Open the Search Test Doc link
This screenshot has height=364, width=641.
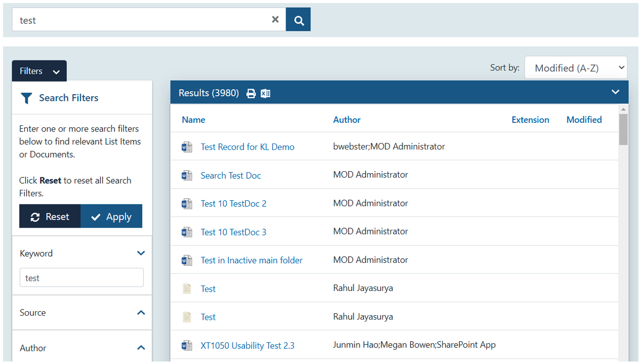(x=231, y=175)
